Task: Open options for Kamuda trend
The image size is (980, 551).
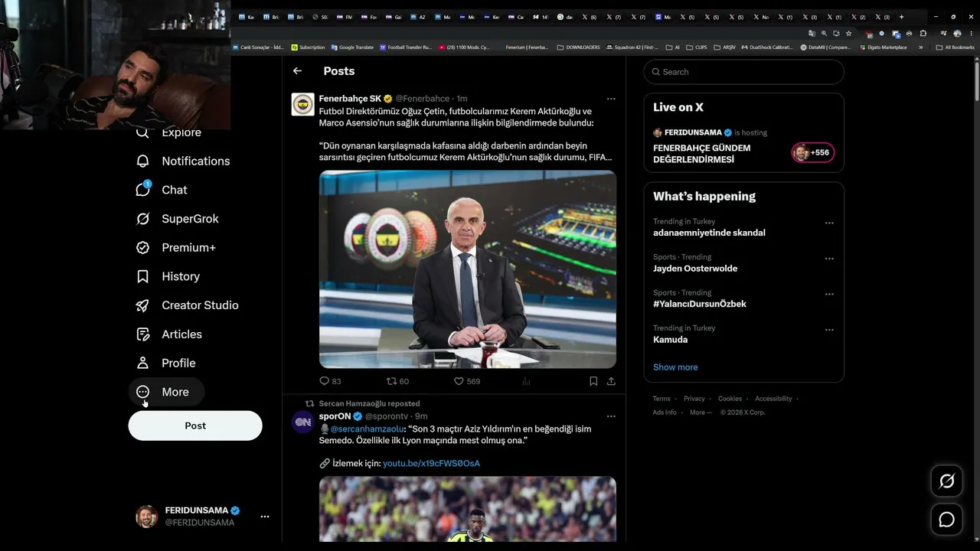Action: coord(829,330)
